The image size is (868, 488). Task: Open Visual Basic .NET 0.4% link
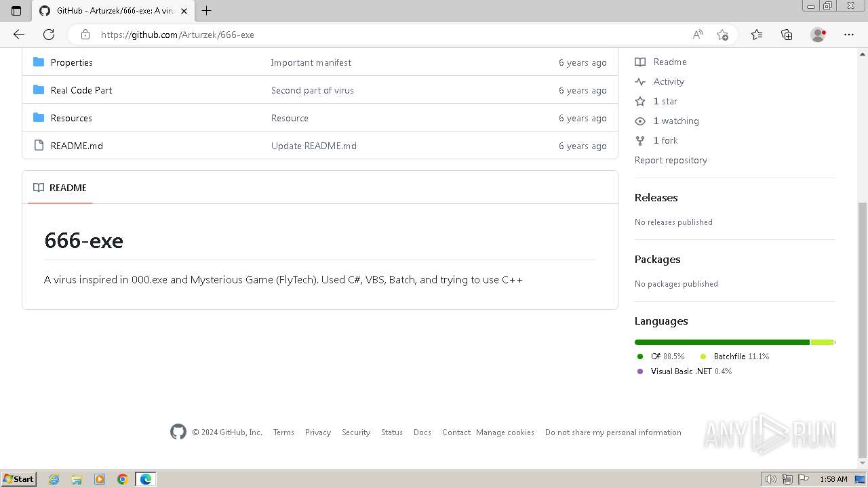click(x=685, y=371)
